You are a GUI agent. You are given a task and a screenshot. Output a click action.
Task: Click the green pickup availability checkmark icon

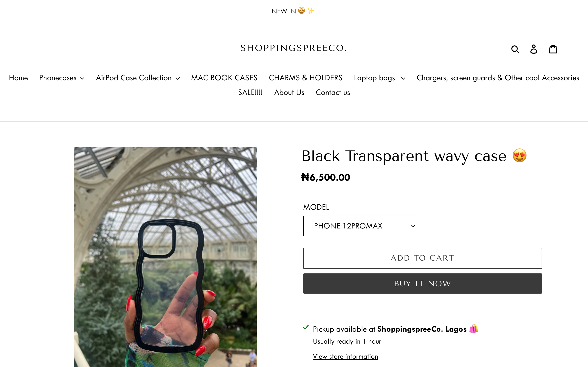[x=306, y=328]
